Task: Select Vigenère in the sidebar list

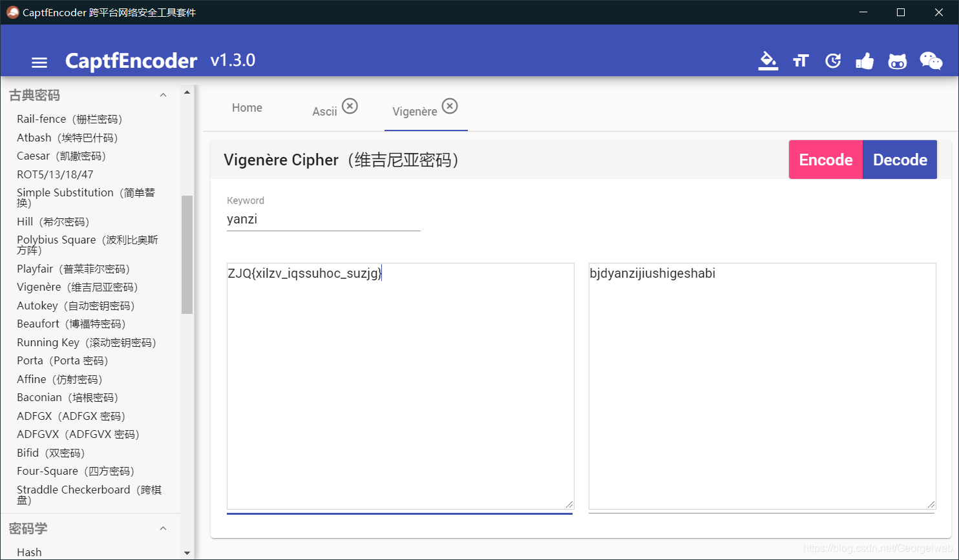Action: (78, 287)
